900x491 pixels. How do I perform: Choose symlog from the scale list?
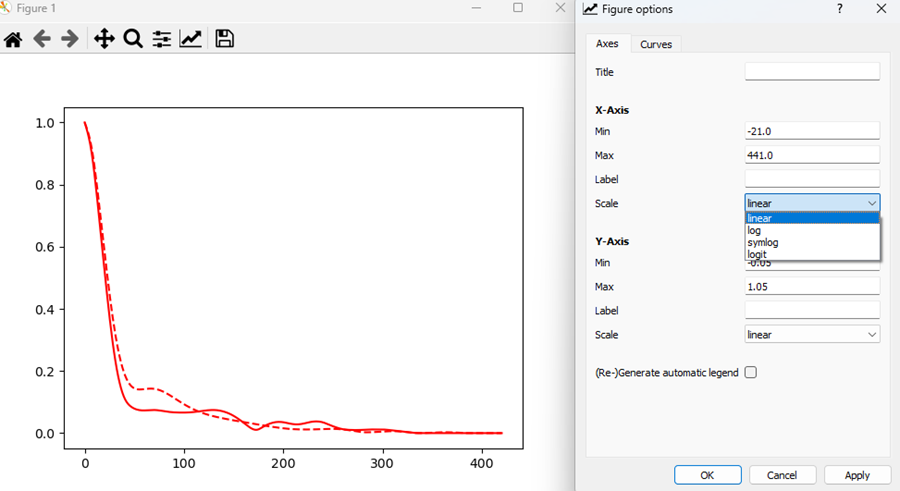[x=763, y=242]
